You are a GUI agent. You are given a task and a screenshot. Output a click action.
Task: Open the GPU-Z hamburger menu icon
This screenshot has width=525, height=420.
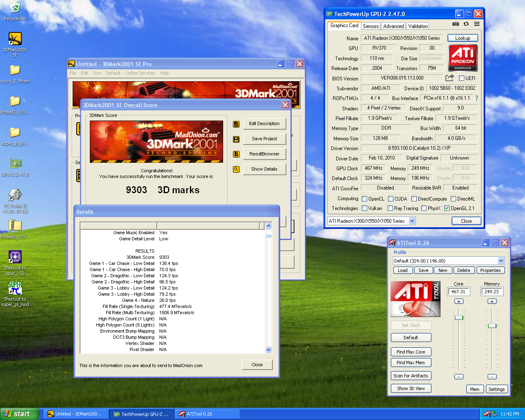[477, 24]
